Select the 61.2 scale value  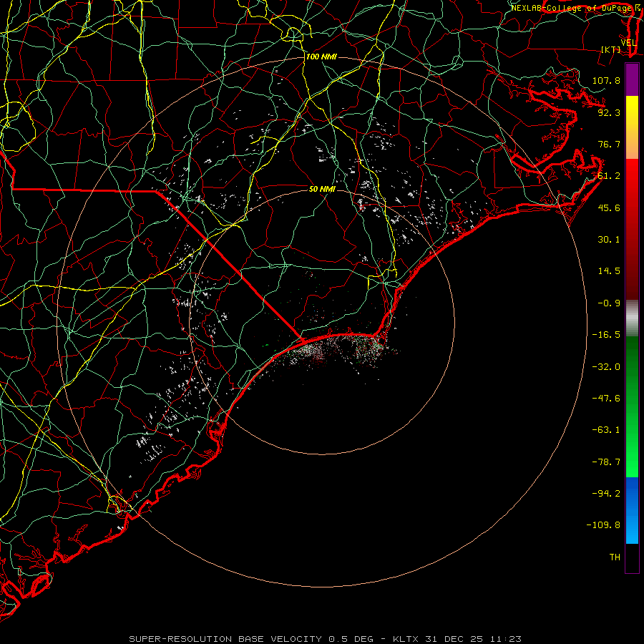(x=609, y=176)
